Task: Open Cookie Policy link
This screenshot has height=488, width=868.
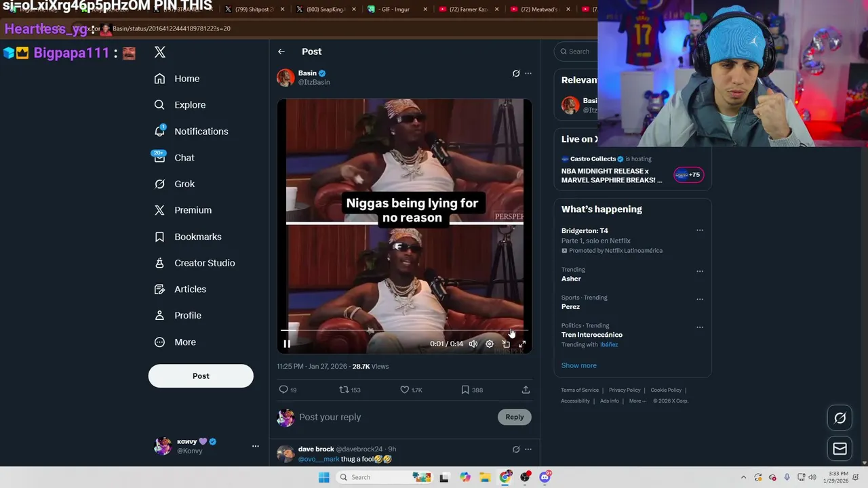Action: point(666,390)
